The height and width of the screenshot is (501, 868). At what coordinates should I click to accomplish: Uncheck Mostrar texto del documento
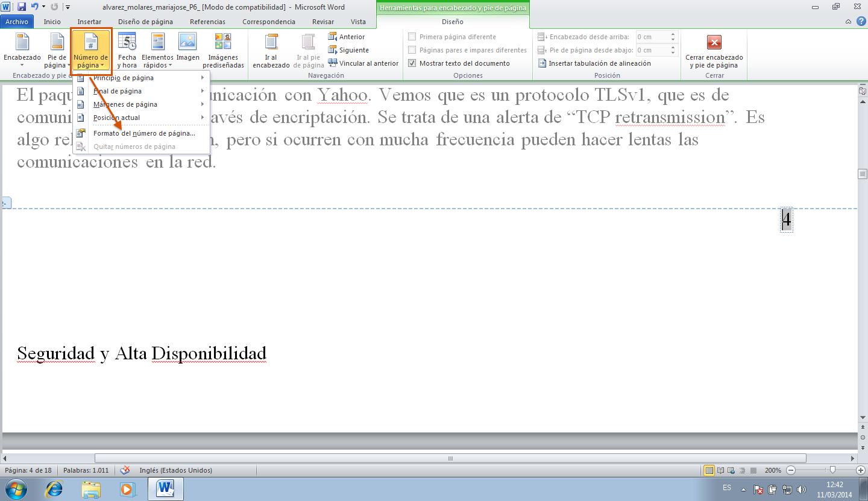click(412, 63)
